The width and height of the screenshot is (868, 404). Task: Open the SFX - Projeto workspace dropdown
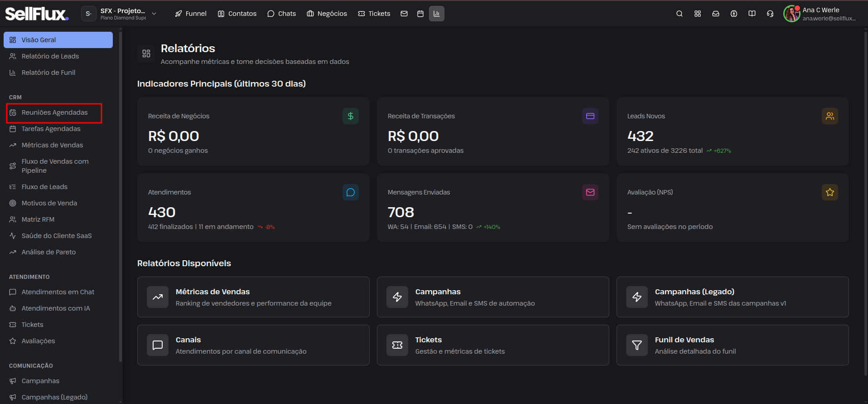point(120,14)
